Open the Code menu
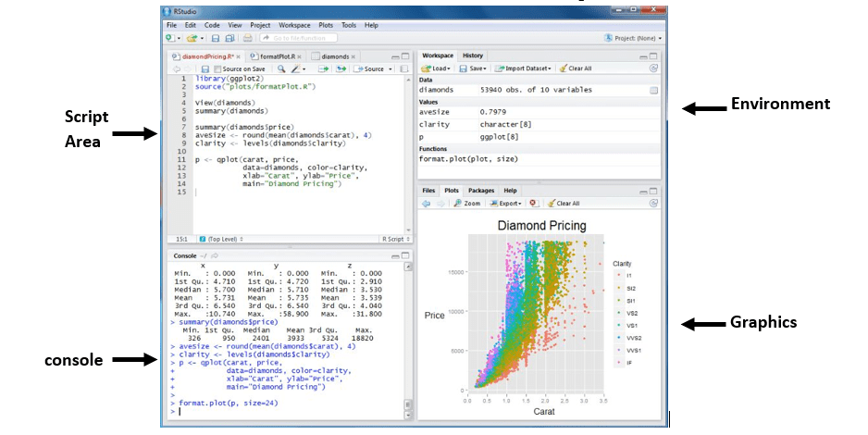The image size is (868, 435). pyautogui.click(x=212, y=25)
